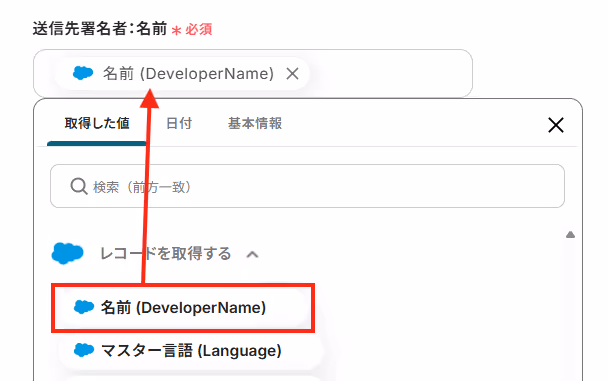The image size is (608, 381).
Task: Click the Salesforce cloud icon beside レコードを取得する
Action: point(67,254)
